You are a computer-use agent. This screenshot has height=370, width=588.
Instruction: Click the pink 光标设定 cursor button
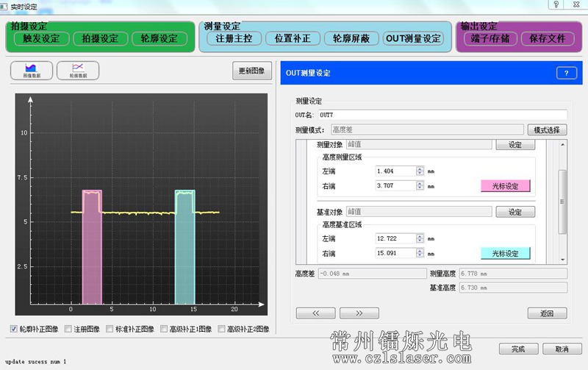point(505,186)
